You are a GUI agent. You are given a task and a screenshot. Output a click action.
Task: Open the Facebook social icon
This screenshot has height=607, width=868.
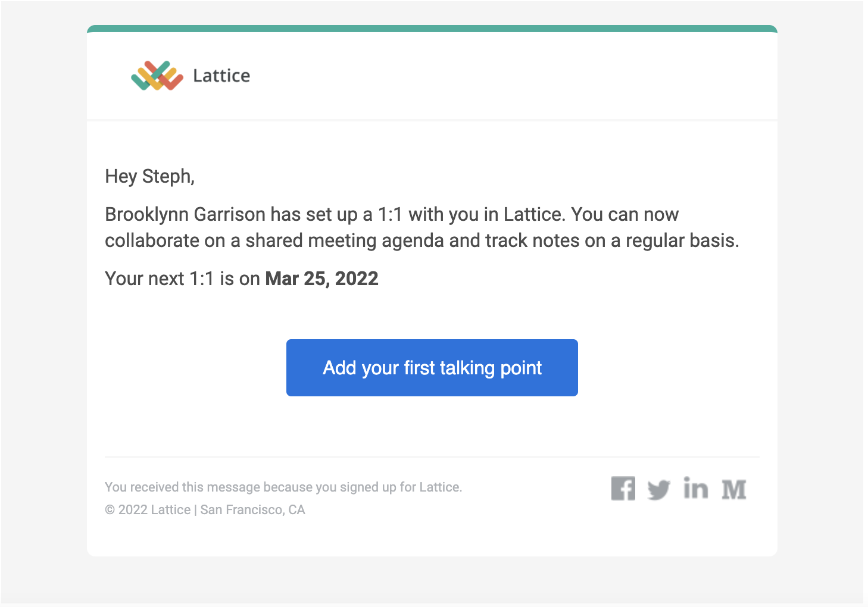point(623,489)
